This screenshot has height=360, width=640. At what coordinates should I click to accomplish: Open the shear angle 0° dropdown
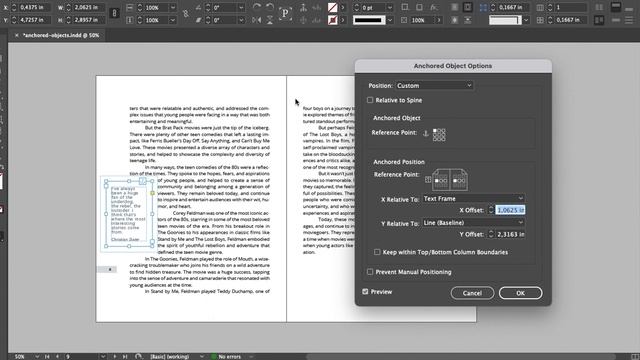[241, 20]
